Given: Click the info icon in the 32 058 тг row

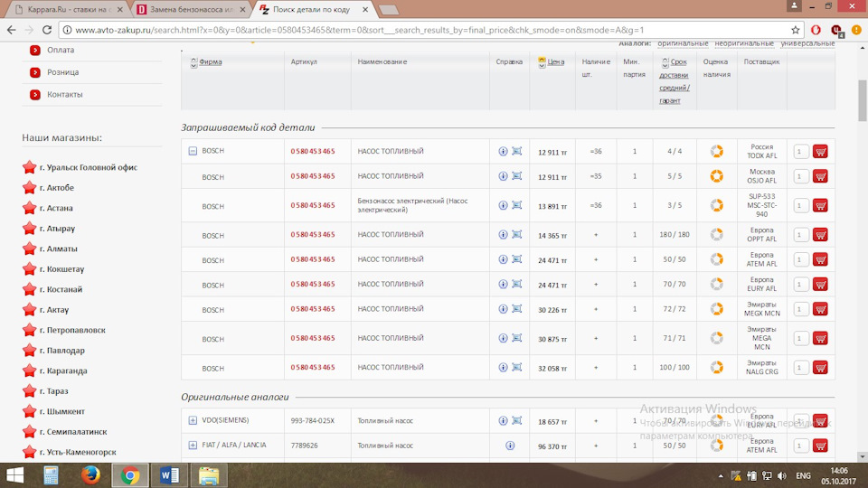Looking at the screenshot, I should click(x=504, y=368).
